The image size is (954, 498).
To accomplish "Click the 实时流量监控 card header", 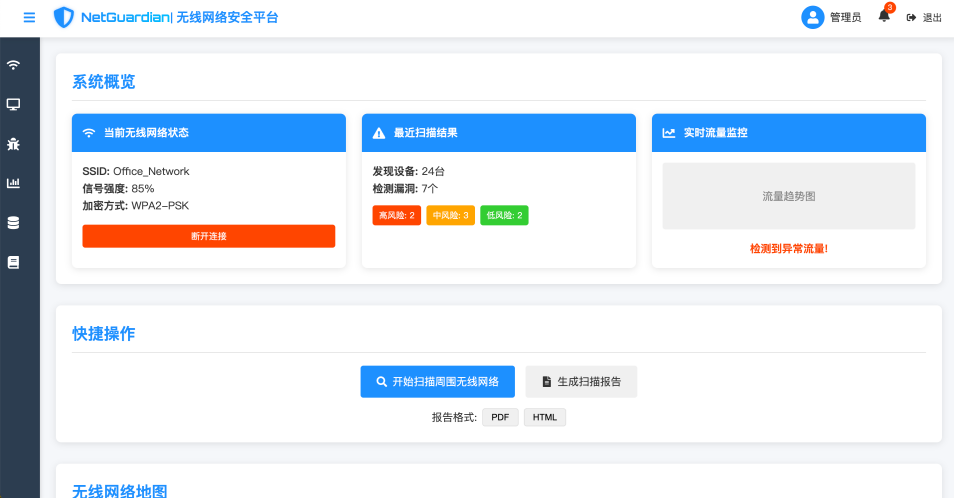I will [x=789, y=133].
